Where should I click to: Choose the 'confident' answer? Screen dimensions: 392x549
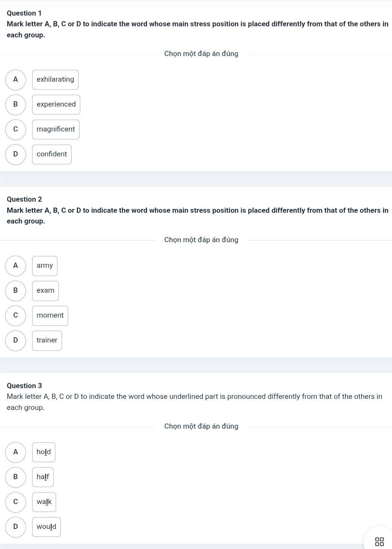(x=52, y=155)
